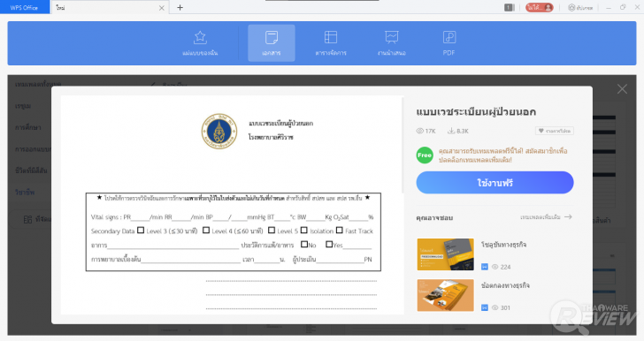Click the Writer icon beside 301 views

tap(485, 307)
